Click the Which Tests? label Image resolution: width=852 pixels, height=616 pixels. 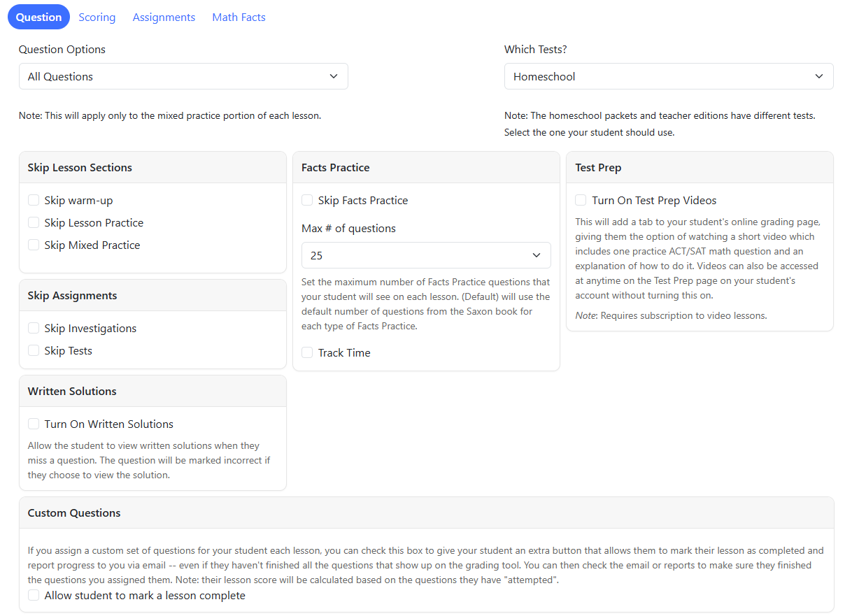pos(536,50)
